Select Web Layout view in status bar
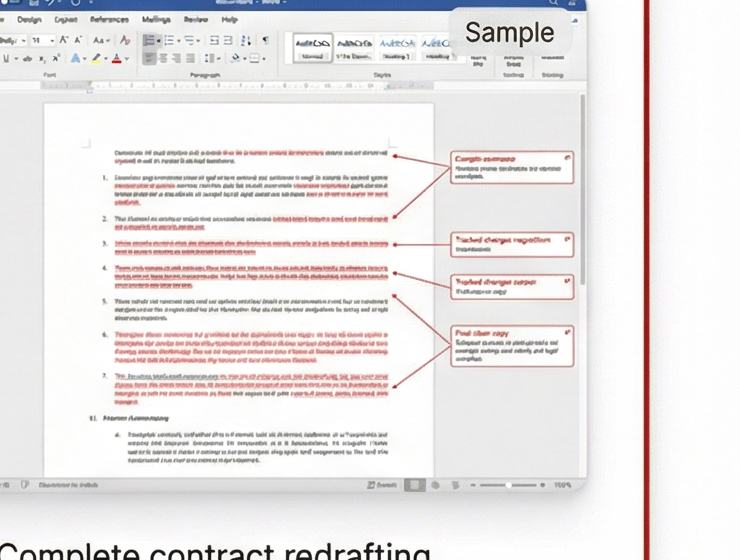This screenshot has height=560, width=740. (x=435, y=485)
